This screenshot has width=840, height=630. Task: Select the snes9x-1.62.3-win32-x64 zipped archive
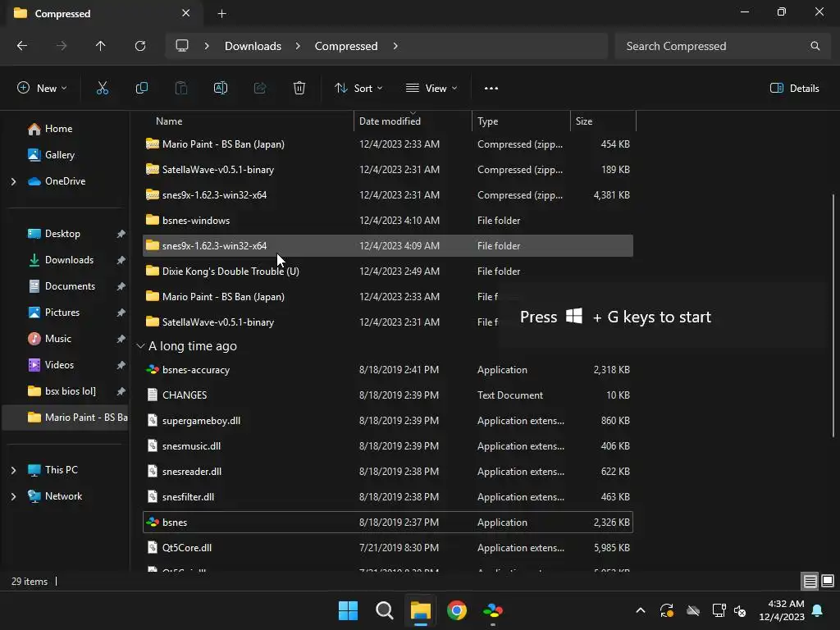tap(388, 195)
